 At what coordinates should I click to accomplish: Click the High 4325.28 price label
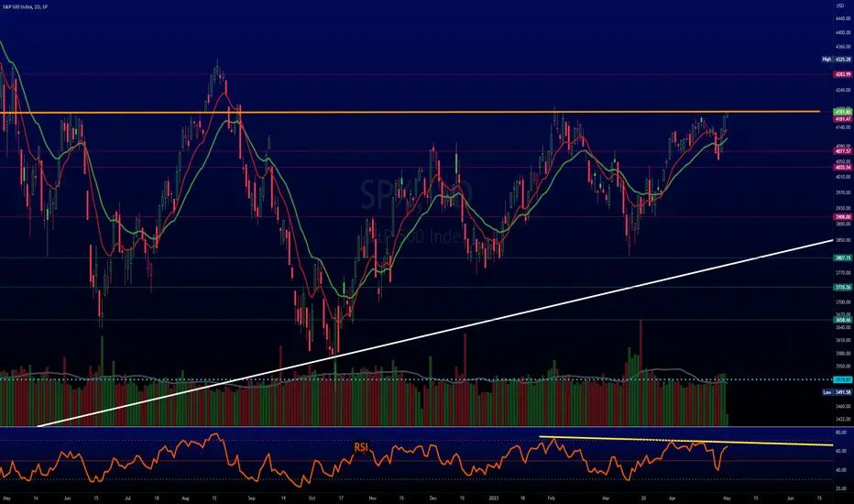[838, 59]
